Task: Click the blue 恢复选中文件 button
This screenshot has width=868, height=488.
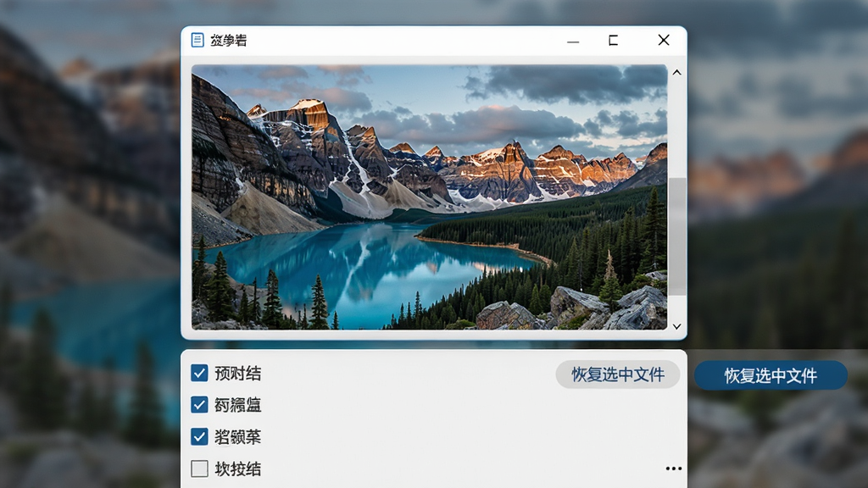Action: [x=771, y=375]
